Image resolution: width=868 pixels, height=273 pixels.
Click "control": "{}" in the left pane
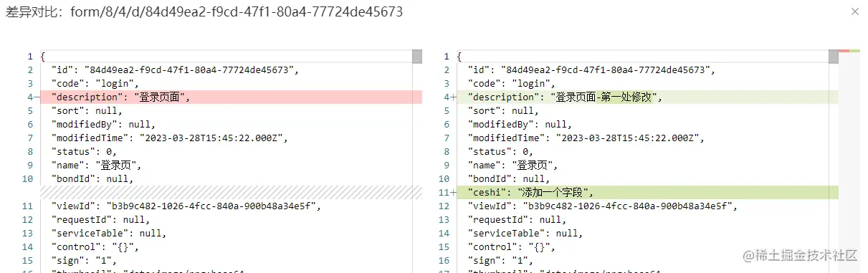click(95, 246)
